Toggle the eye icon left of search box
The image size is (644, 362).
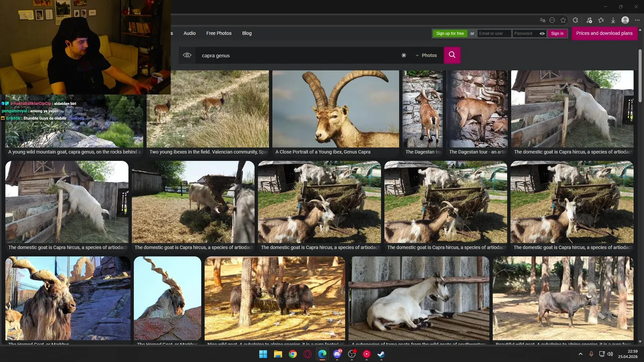click(x=187, y=55)
